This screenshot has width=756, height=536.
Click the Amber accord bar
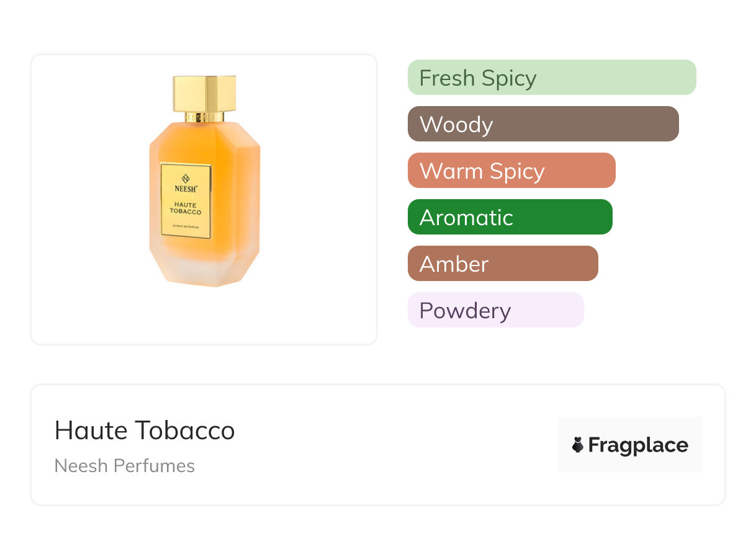pyautogui.click(x=502, y=264)
